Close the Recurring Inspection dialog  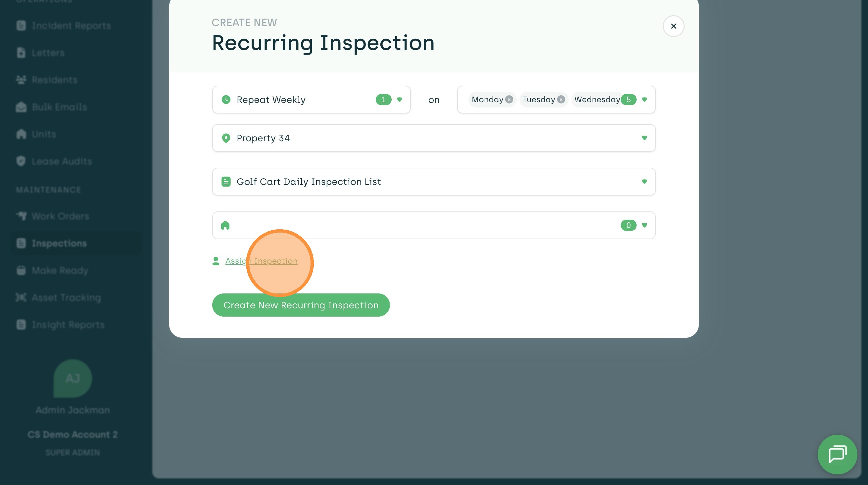click(673, 26)
